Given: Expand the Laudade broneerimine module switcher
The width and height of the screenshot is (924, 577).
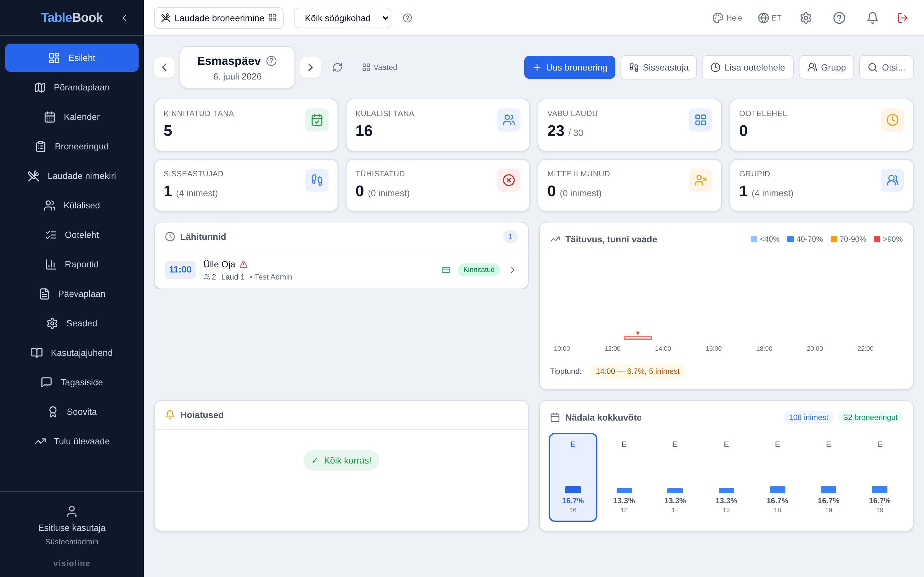Looking at the screenshot, I should point(219,18).
